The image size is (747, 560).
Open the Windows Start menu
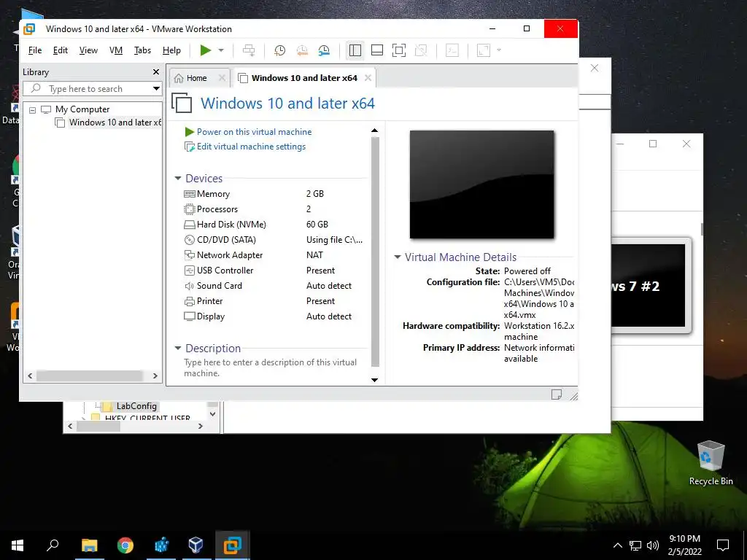point(18,545)
